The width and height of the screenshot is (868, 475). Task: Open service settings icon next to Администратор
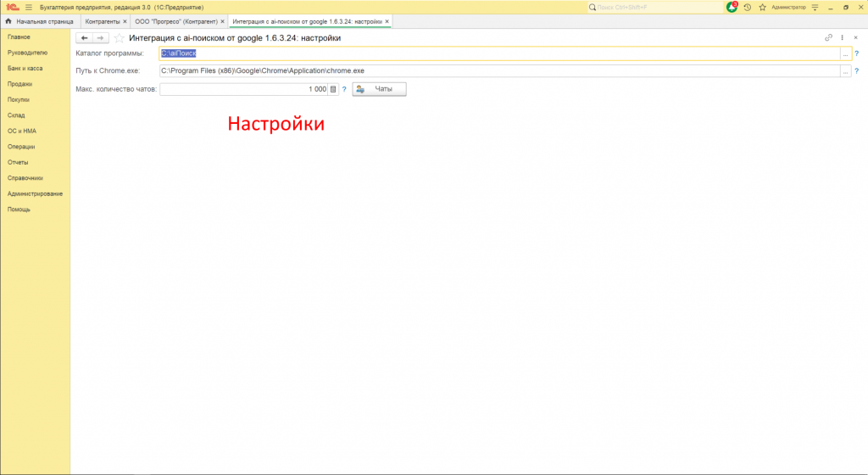tap(815, 7)
